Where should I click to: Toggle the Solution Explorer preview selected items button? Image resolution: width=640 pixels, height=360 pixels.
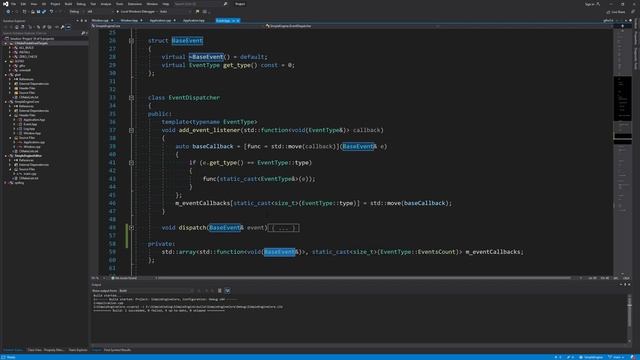tap(68, 27)
